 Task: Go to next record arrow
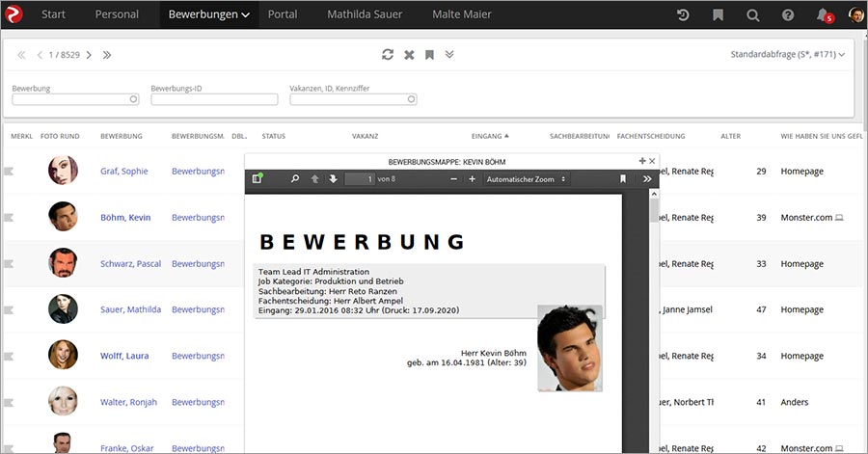coord(89,55)
